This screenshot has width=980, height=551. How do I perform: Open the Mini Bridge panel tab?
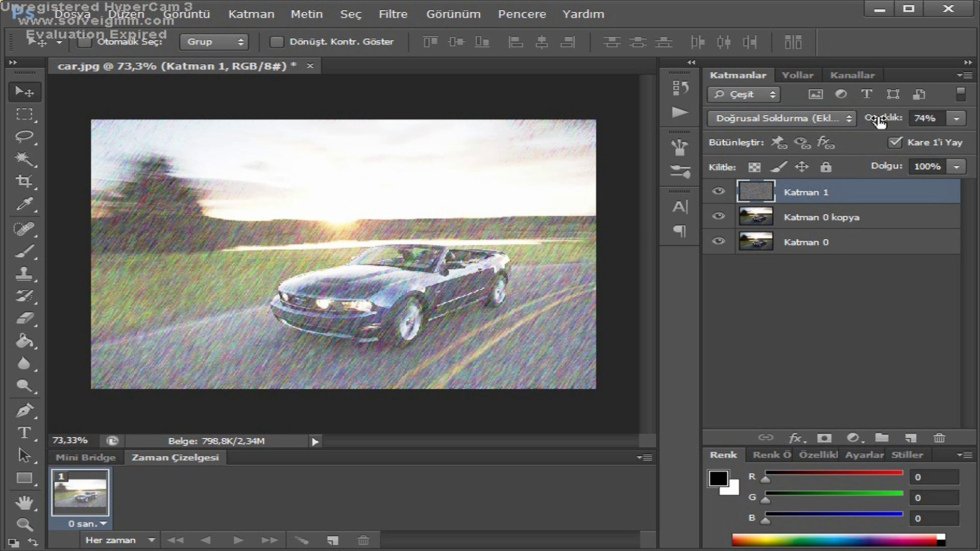click(x=85, y=457)
